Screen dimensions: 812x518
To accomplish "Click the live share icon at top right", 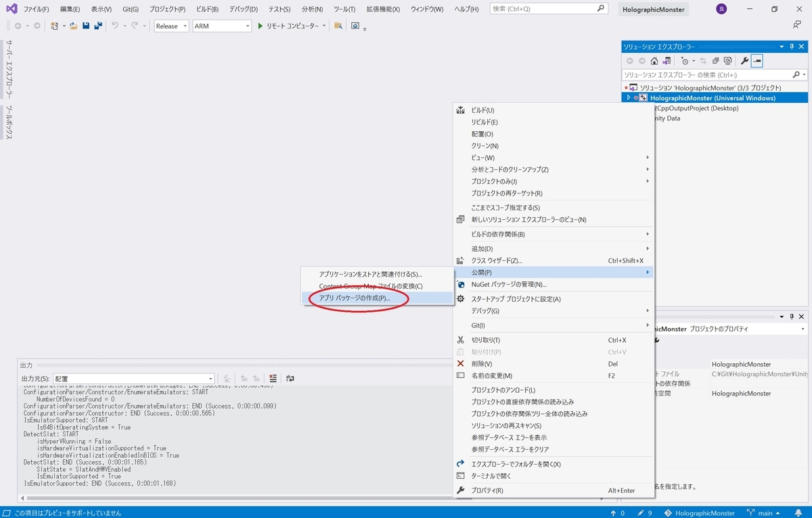I will (x=797, y=25).
